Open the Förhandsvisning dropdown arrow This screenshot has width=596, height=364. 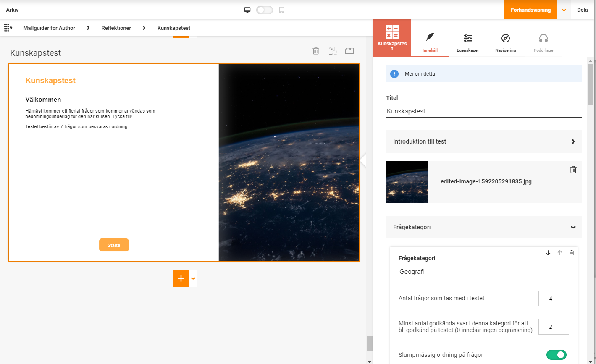[564, 10]
